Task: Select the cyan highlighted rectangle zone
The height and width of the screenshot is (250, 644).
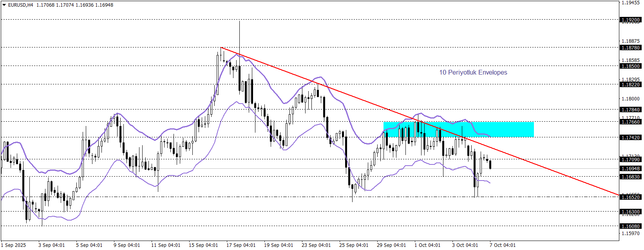Action: coord(458,130)
